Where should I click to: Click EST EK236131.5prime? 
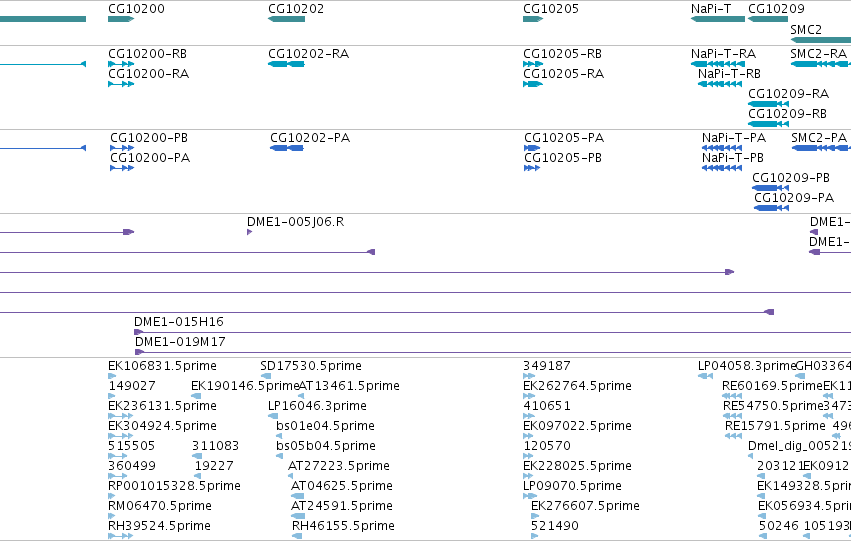click(x=120, y=416)
